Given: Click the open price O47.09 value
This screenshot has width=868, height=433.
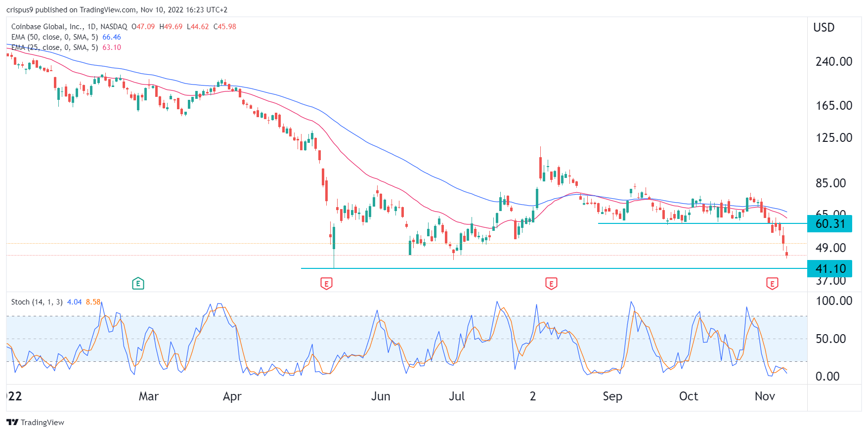Looking at the screenshot, I should point(143,27).
